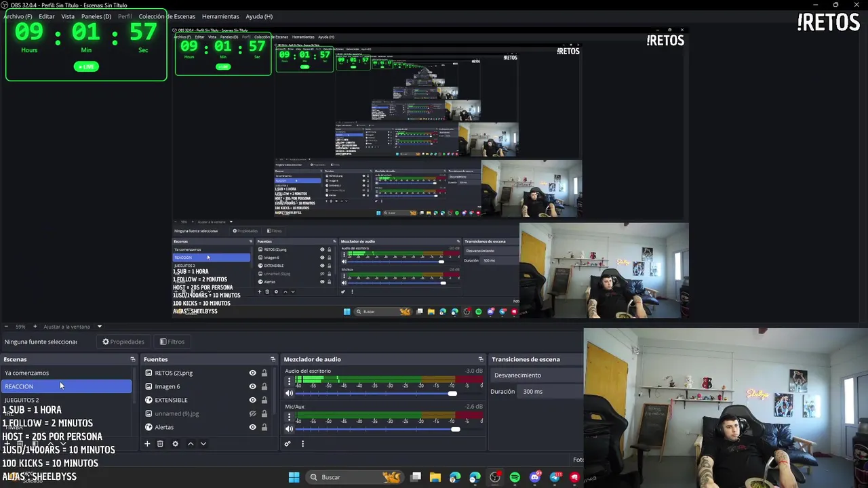Toggle the lock on EXTENSIBLE source

coord(264,400)
